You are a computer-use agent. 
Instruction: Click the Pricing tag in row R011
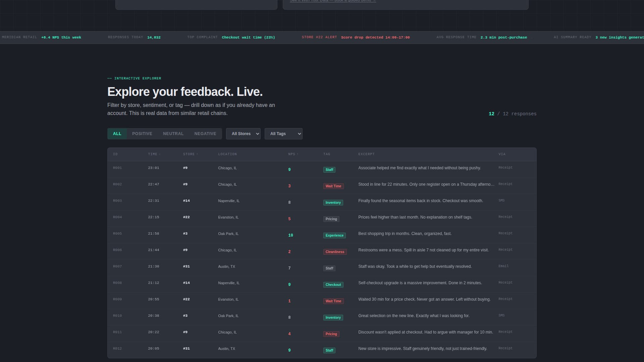click(331, 334)
